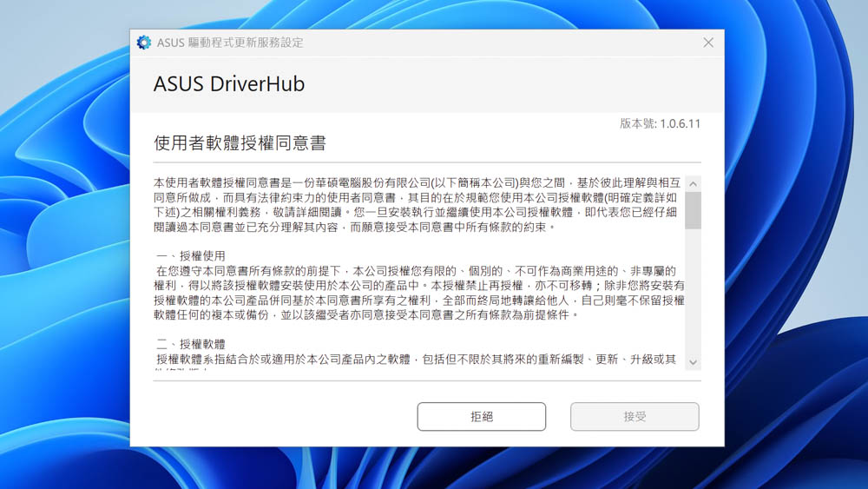This screenshot has height=489, width=868.
Task: Click the scrollbar down arrow in license text
Action: [693, 362]
